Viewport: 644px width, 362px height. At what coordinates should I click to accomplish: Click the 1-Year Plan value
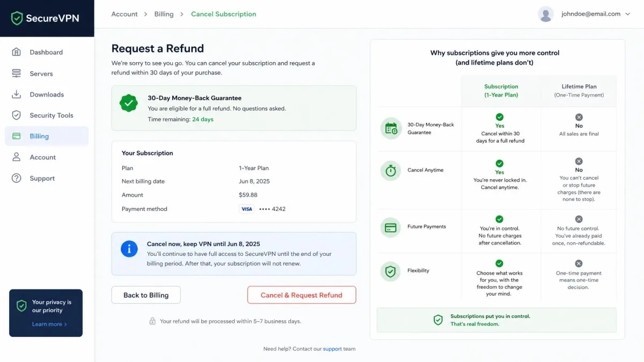254,168
